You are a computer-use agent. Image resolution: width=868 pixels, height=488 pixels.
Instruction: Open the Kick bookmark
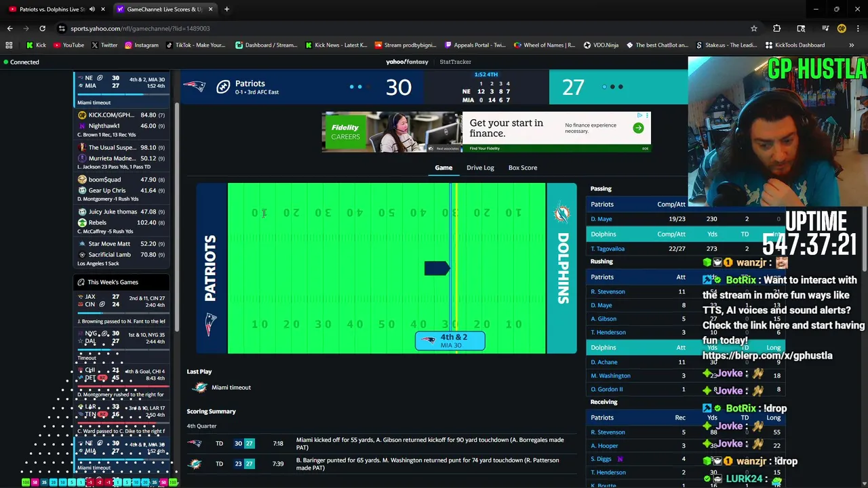36,45
